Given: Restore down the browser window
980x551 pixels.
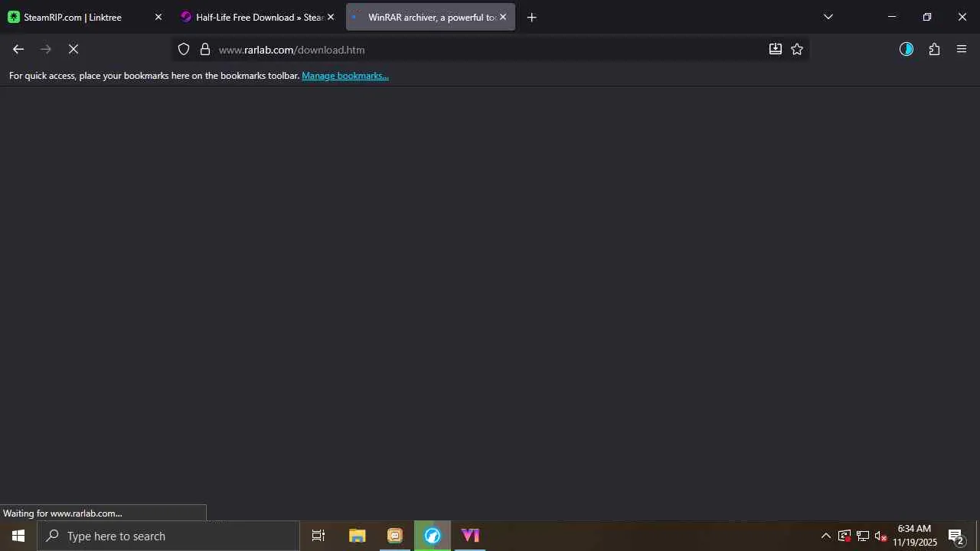Looking at the screenshot, I should [927, 17].
